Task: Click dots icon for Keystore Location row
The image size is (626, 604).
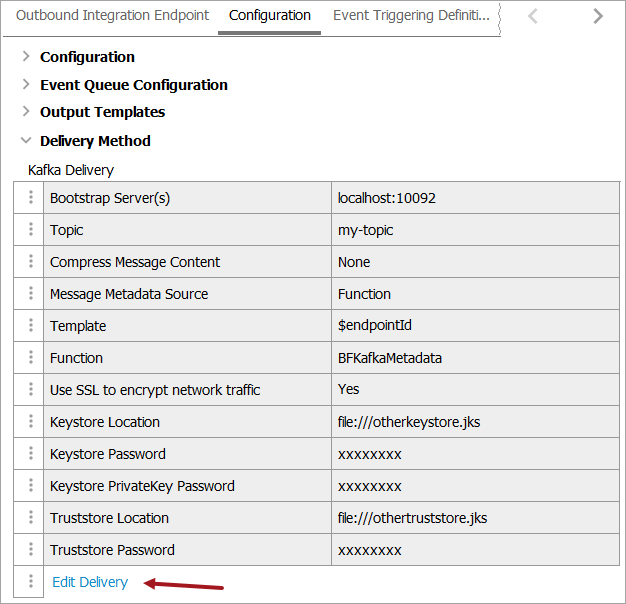Action: coord(30,422)
